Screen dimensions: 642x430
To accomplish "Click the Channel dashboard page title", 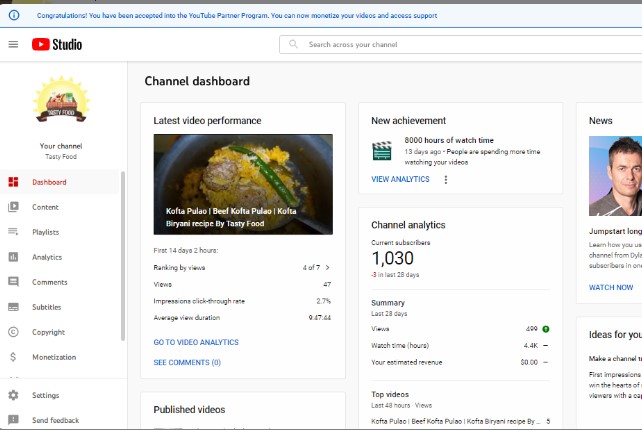I will 197,81.
